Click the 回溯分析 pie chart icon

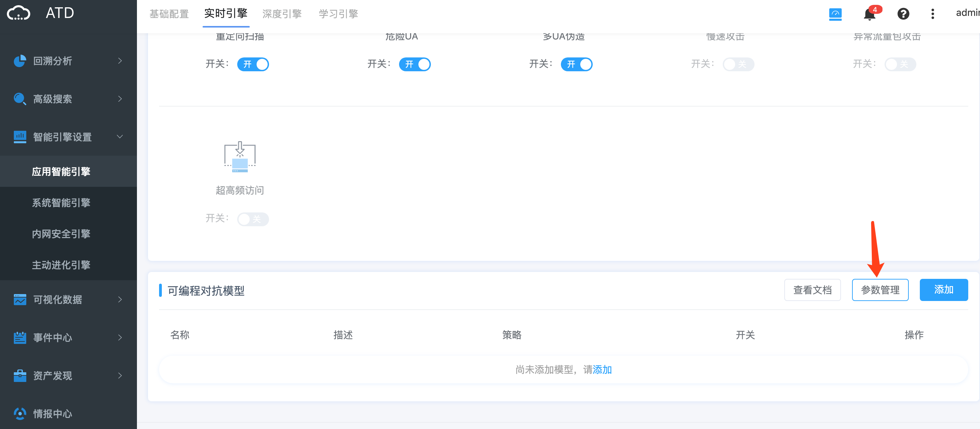tap(20, 61)
